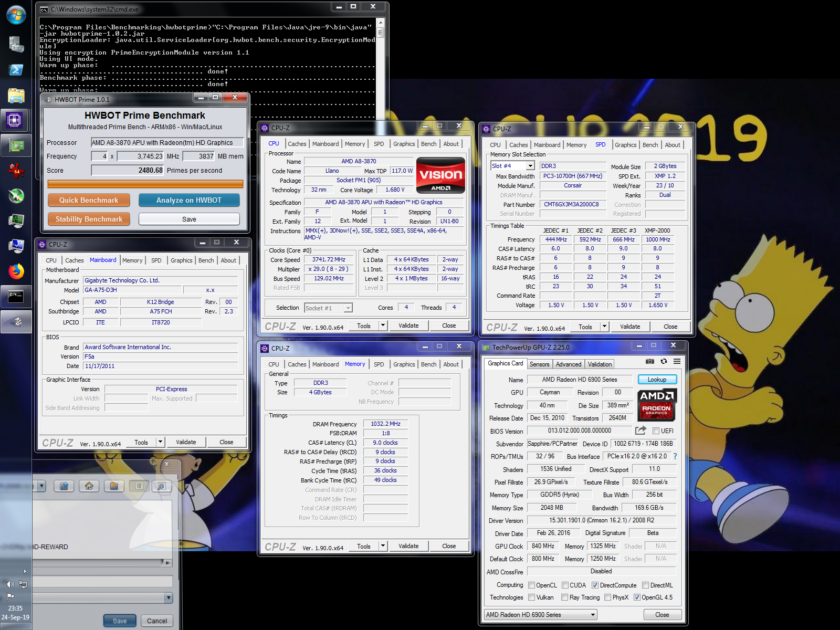Switch to GPU-Z green card taskbar icon
The image size is (840, 630).
[16, 145]
